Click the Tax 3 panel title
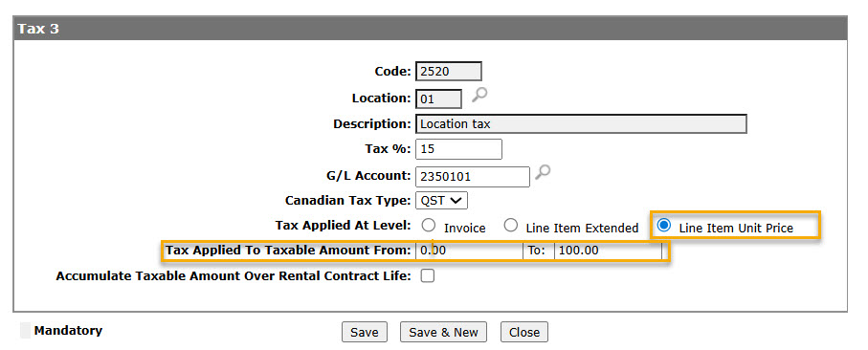868x350 pixels. [38, 29]
